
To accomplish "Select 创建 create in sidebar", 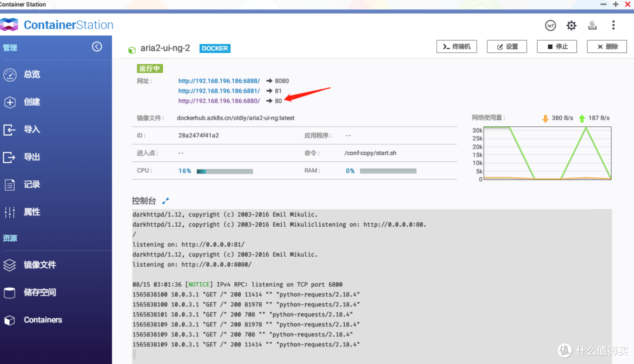I will click(32, 102).
